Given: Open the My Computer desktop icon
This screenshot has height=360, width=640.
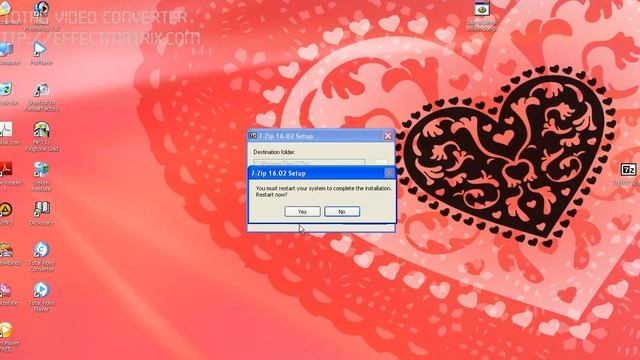Looking at the screenshot, I should (7, 53).
